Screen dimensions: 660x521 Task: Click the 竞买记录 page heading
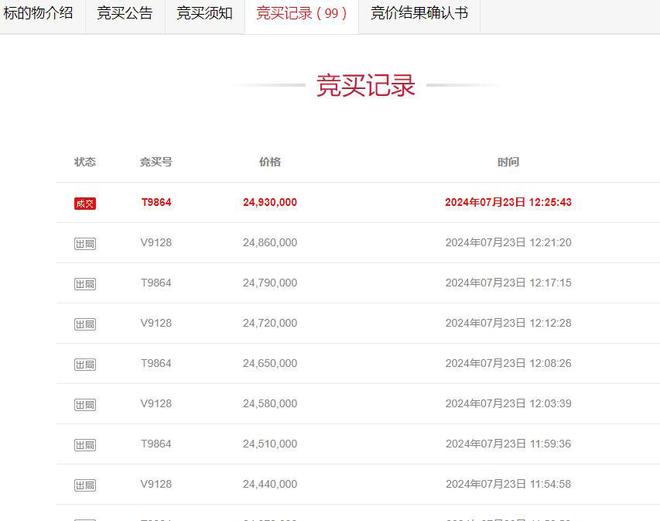pyautogui.click(x=366, y=85)
